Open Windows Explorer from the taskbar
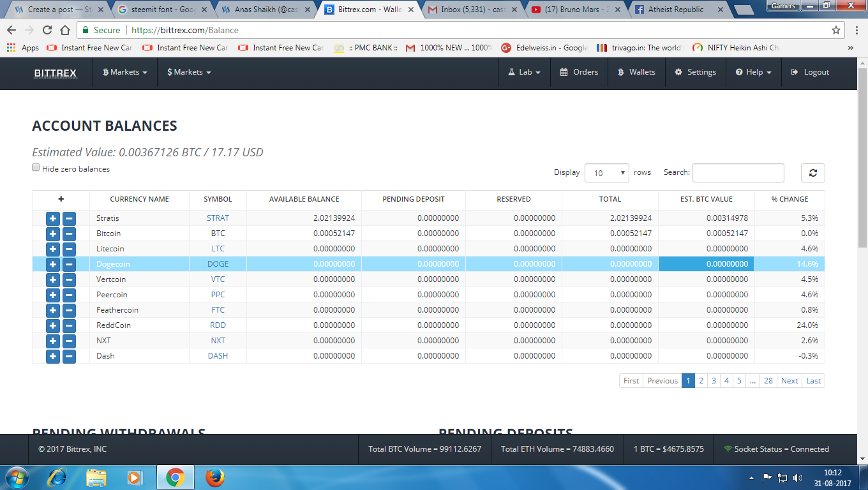 point(96,477)
